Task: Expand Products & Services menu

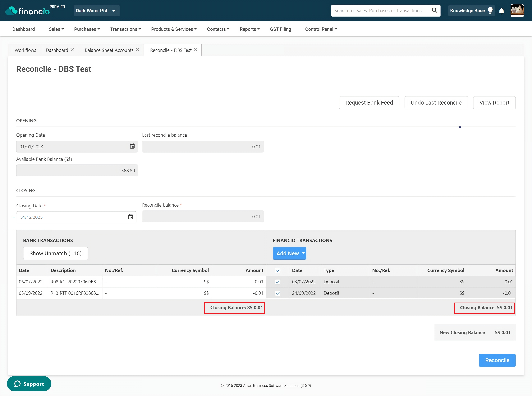Action: 174,29
